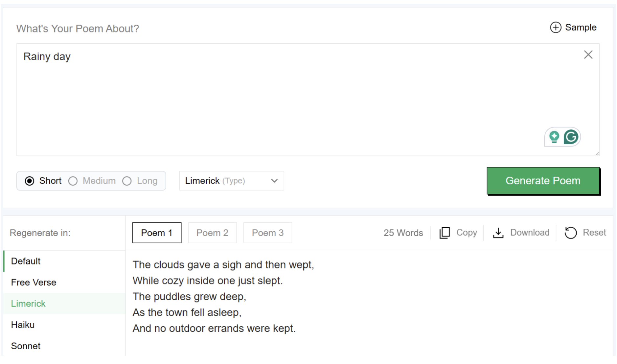This screenshot has height=364, width=617.
Task: Click the Download arrow icon
Action: tap(498, 233)
